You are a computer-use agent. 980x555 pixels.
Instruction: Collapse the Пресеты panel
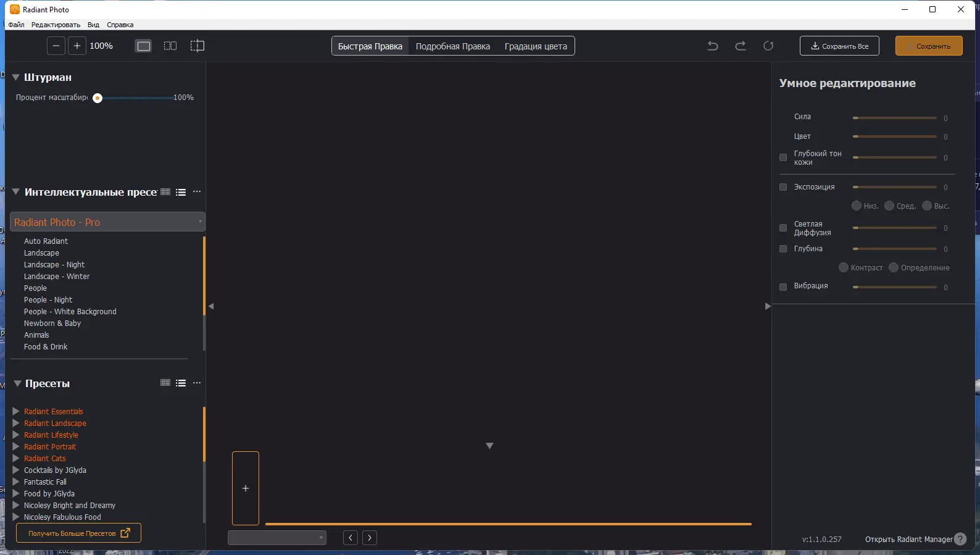pyautogui.click(x=17, y=383)
